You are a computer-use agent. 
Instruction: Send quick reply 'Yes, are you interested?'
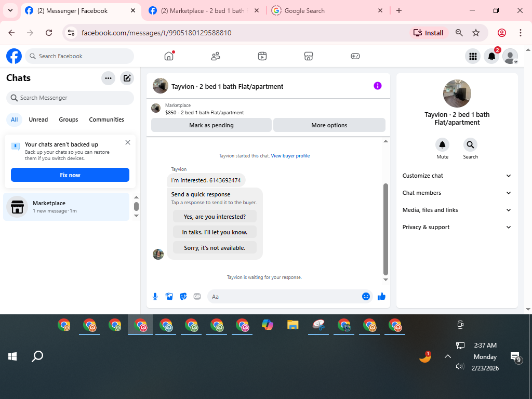[215, 217]
